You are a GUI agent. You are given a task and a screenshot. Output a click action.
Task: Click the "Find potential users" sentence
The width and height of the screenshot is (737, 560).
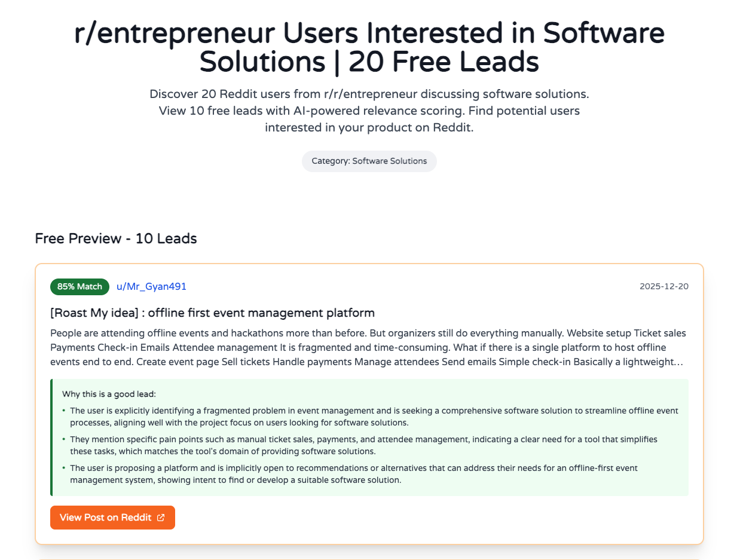point(369,127)
